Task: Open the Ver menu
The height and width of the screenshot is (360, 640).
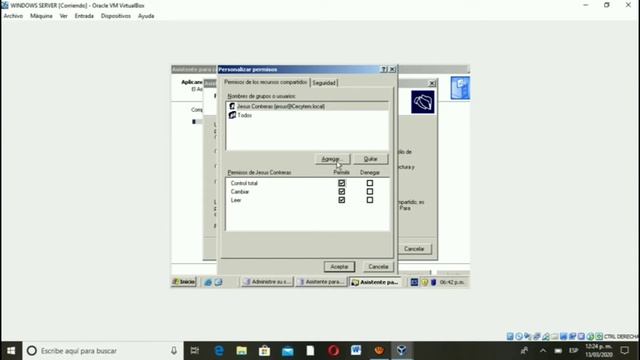Action: coord(63,16)
